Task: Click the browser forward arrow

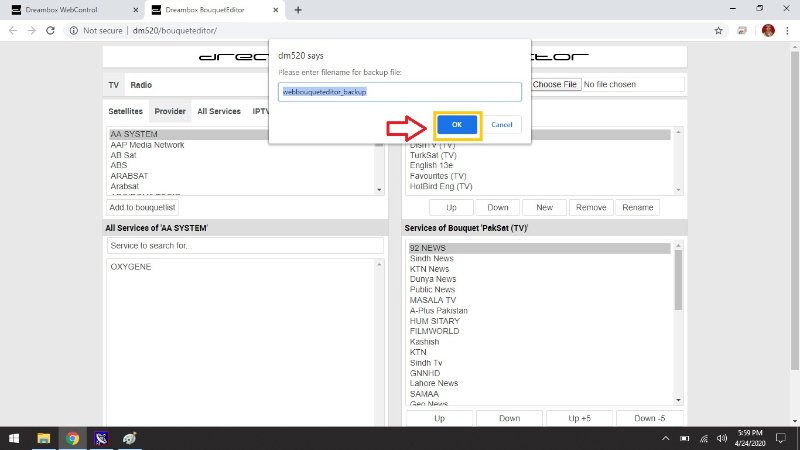Action: (32, 31)
